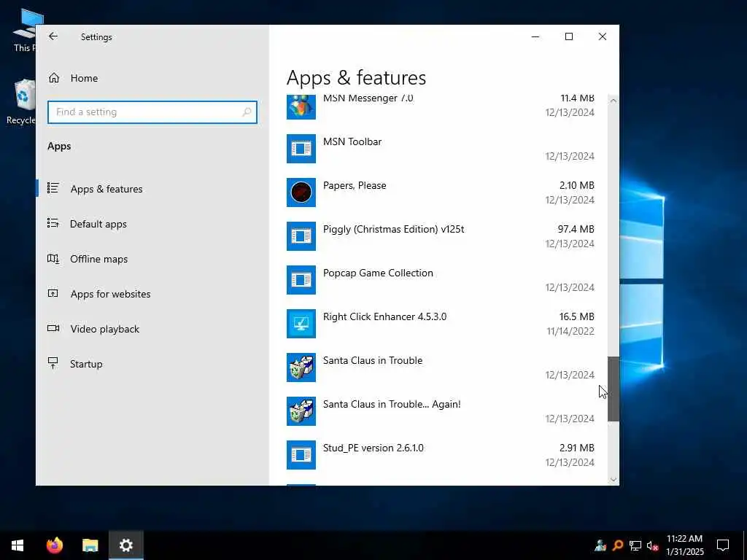Click the Stud_PE version 2.6.1.0 icon

[x=301, y=455]
